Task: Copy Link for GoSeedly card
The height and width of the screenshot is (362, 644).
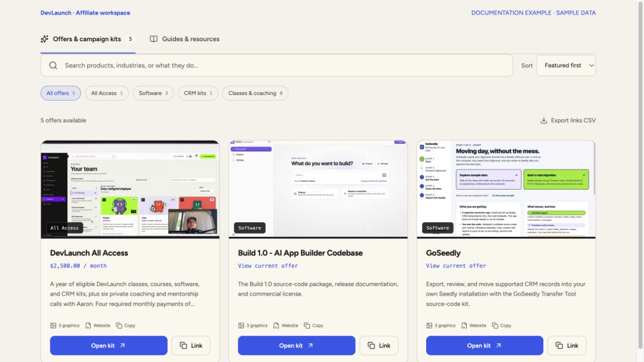Action: tap(567, 346)
